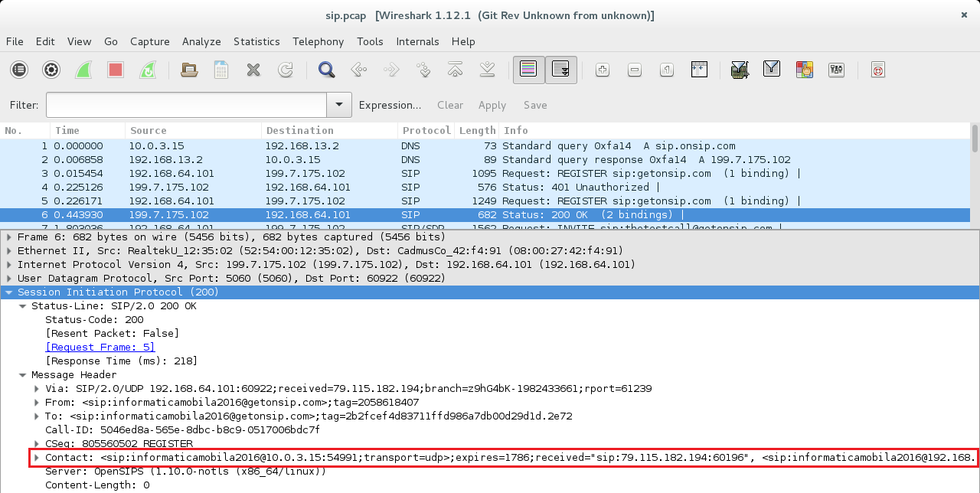Screen dimensions: 980x493
Task: Open the Analyze menu
Action: 201,41
